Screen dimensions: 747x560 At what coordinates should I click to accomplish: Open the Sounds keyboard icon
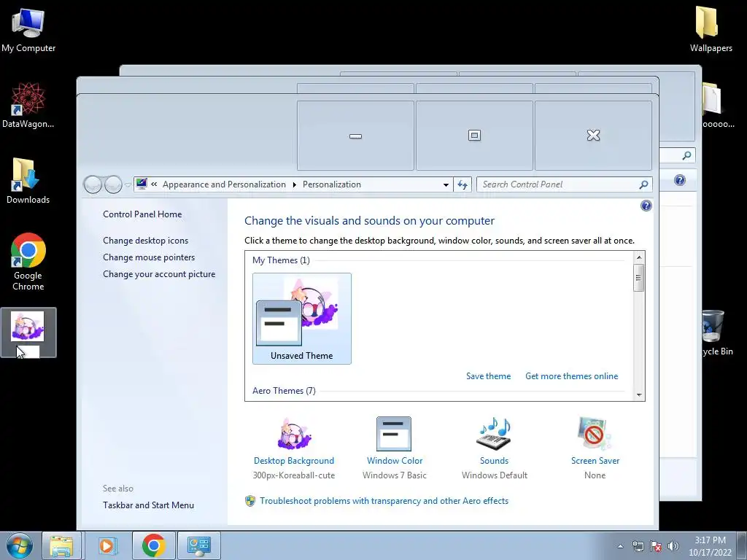494,434
